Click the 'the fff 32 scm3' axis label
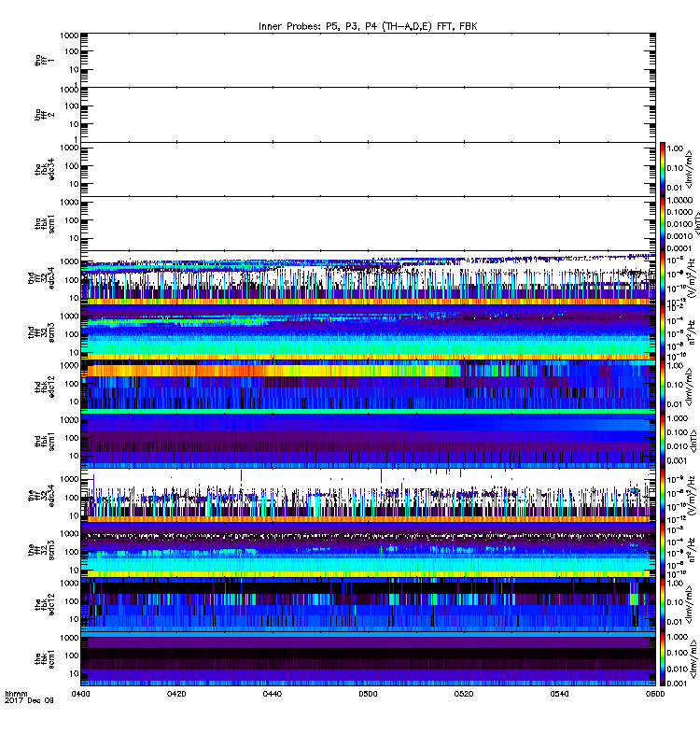 coord(41,550)
